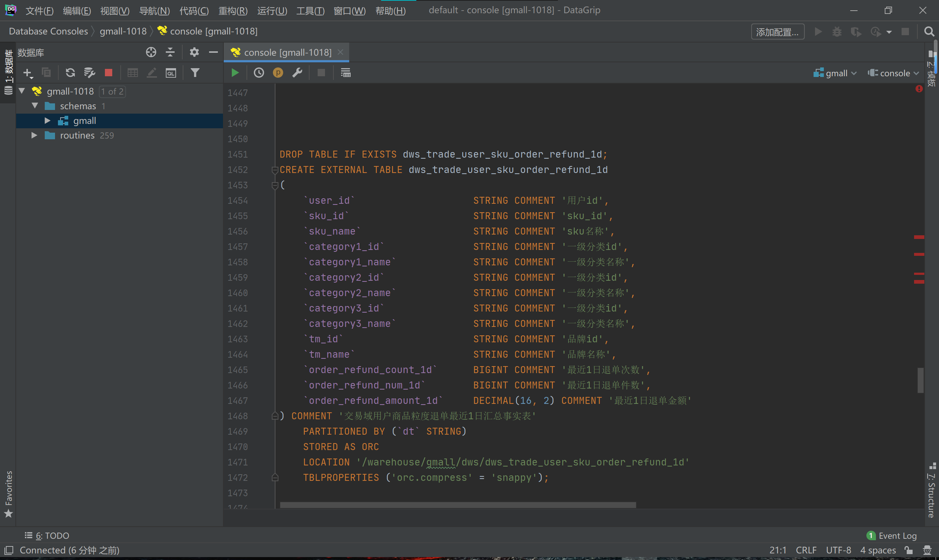Click the add new datasource plus icon
939x560 pixels.
tap(28, 73)
